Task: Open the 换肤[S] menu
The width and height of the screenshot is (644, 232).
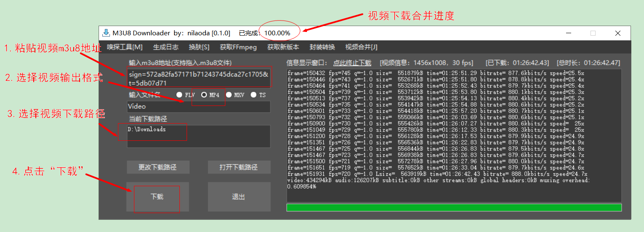Action: pos(199,47)
